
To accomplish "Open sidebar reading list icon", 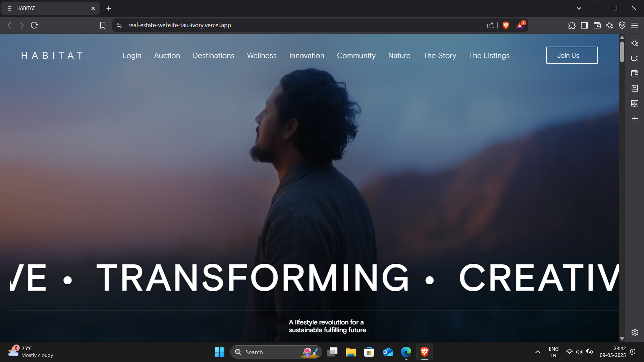I will (x=635, y=104).
